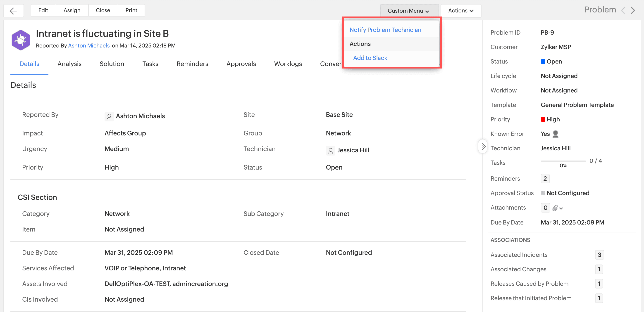Open the Worklogs tab
Image resolution: width=644 pixels, height=312 pixels.
pos(288,64)
